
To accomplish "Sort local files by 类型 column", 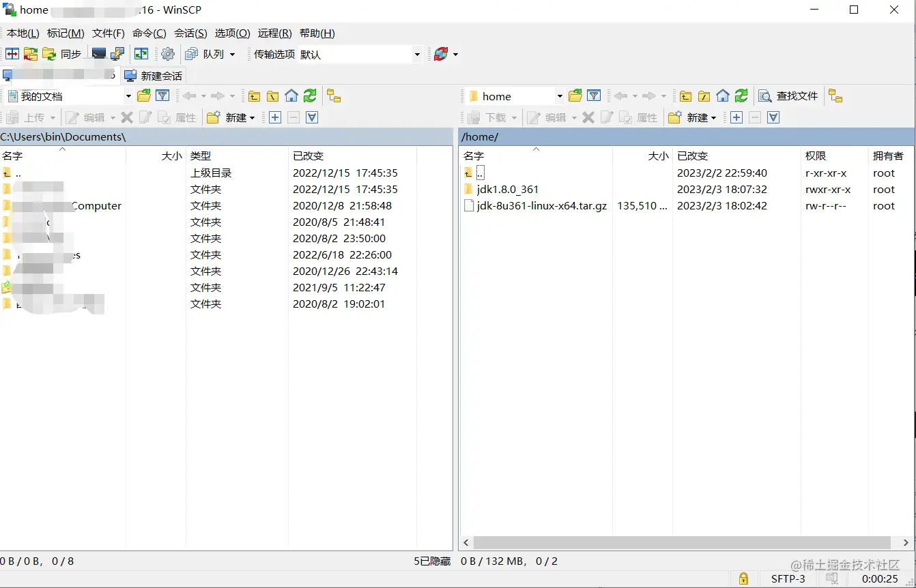I will point(237,156).
